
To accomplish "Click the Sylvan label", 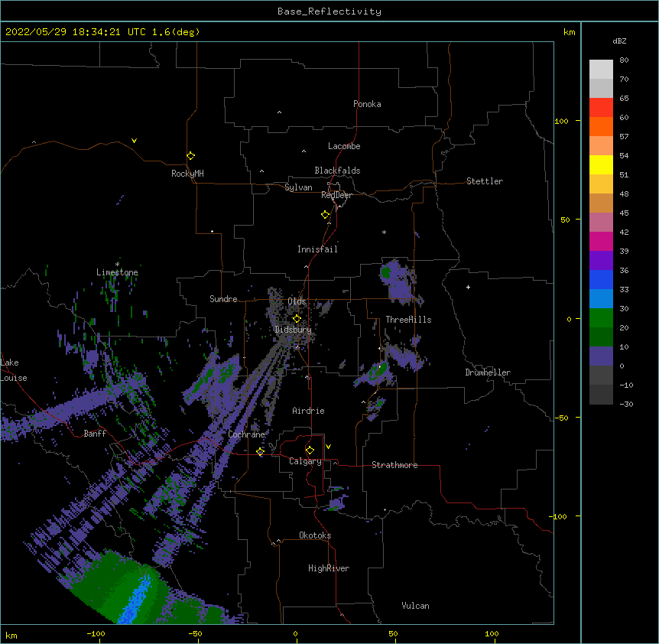I will (x=298, y=187).
